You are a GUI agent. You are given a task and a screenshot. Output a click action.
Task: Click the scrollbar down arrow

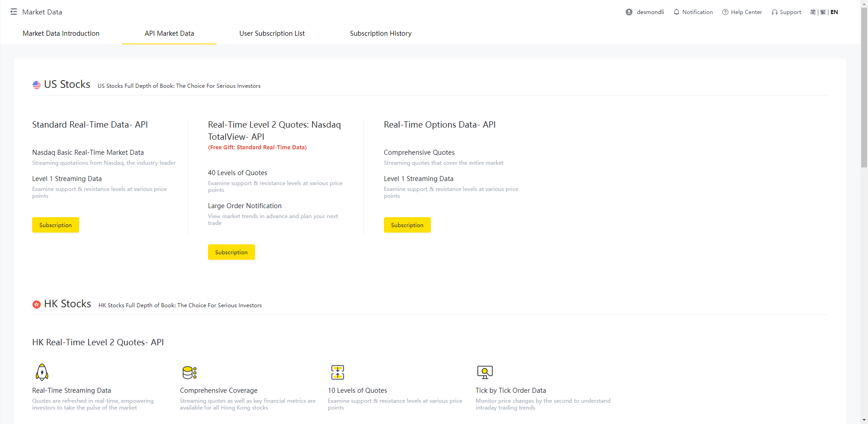[864, 420]
